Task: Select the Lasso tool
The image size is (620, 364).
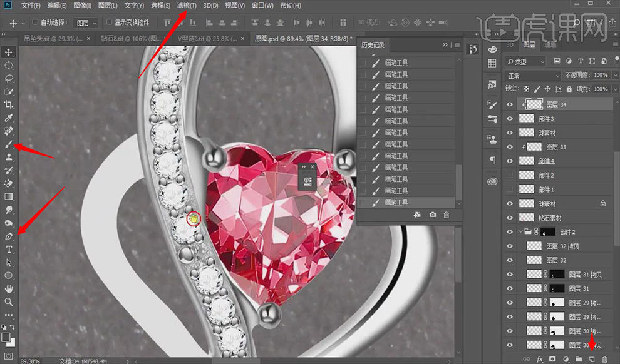Action: coord(9,78)
